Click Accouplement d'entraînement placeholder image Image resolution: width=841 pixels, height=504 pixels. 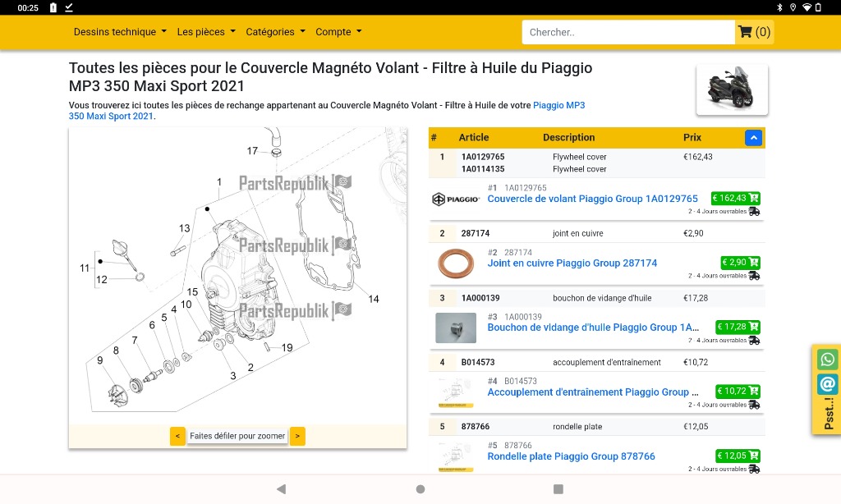coord(455,392)
